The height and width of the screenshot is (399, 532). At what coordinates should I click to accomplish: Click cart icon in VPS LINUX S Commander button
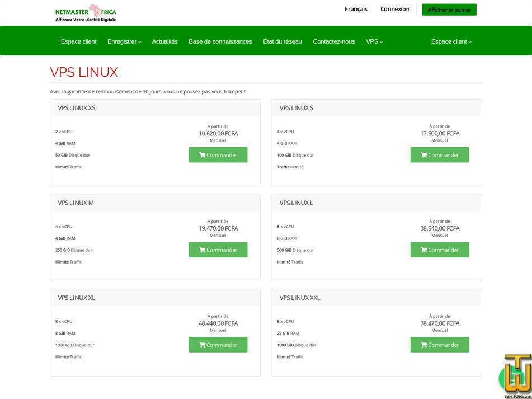[x=424, y=155]
